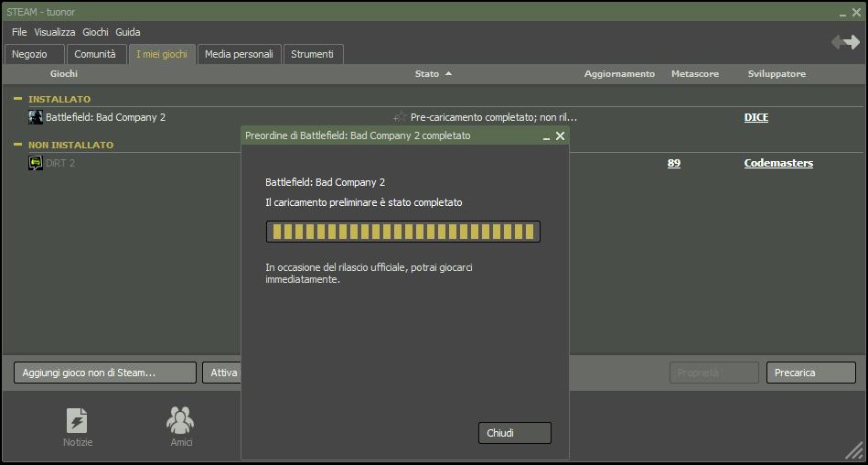Open the Notizie news icon

pos(77,421)
